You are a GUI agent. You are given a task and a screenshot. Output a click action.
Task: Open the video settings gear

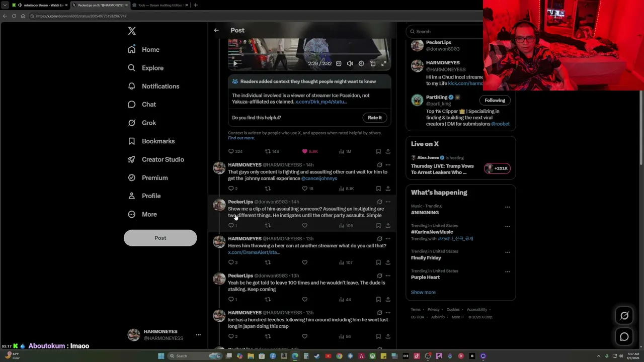point(361,63)
